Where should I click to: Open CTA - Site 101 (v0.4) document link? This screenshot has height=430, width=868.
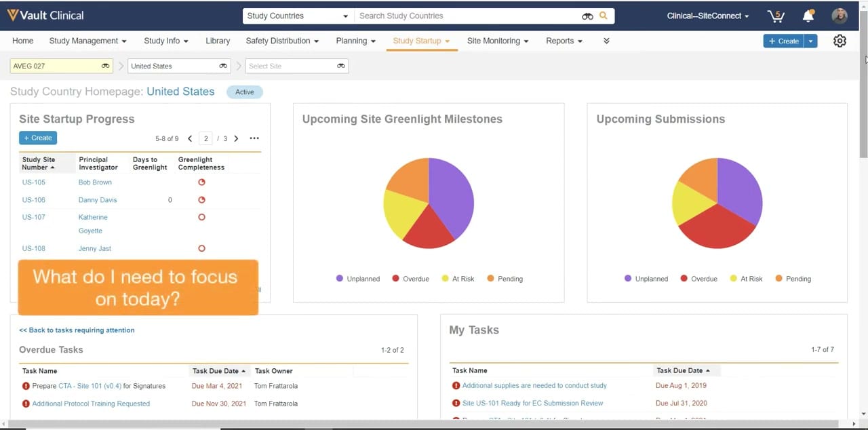[90, 386]
